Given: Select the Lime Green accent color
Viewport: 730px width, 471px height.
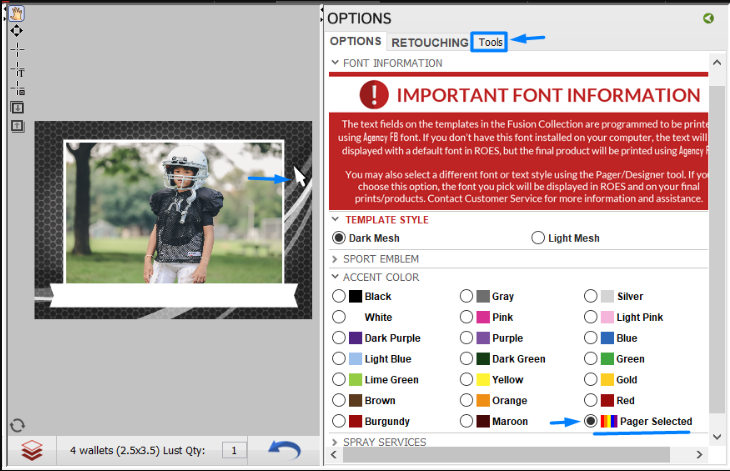Looking at the screenshot, I should coord(339,380).
